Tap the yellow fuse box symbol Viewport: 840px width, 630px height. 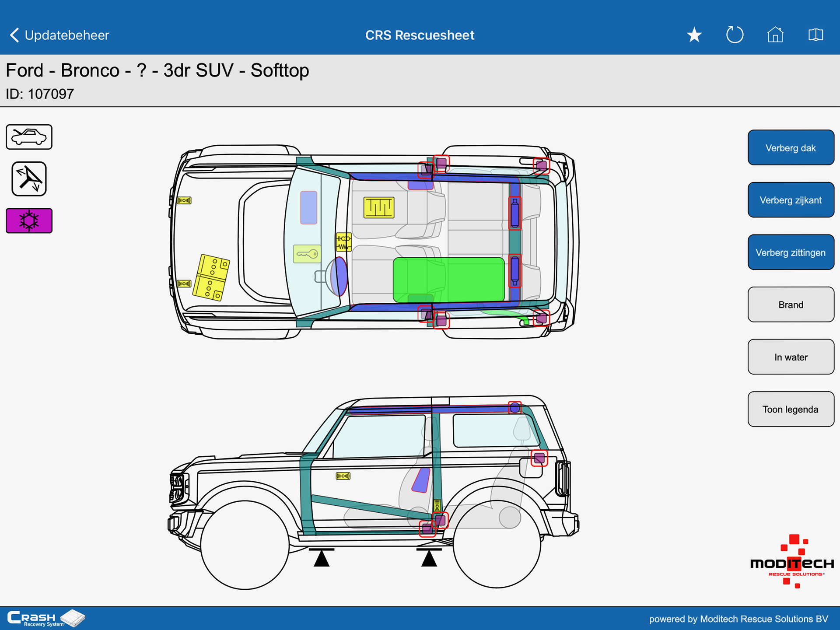(379, 207)
